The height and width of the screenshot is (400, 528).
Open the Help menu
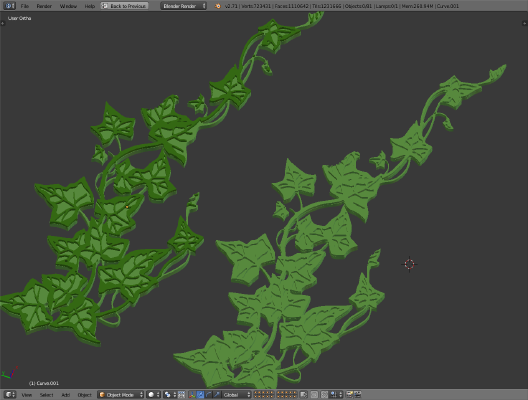[89, 6]
